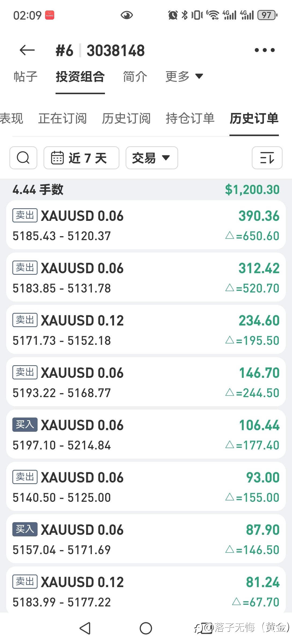292x644 pixels.
Task: Open the three-dot more options menu
Action: pos(264,50)
